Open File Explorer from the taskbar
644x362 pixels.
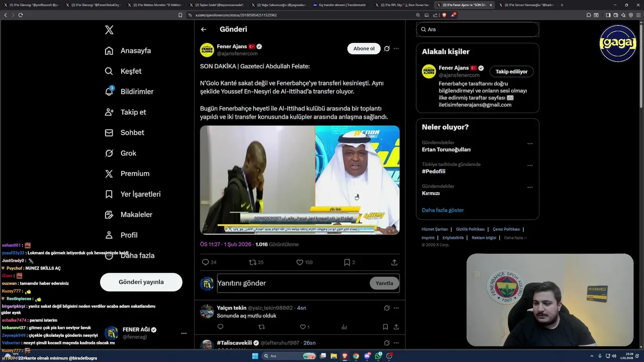click(334, 356)
